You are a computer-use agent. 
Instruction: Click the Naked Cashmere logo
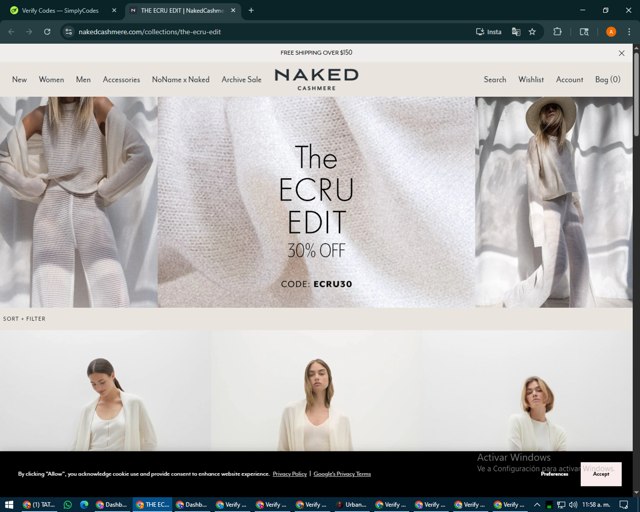point(317,79)
